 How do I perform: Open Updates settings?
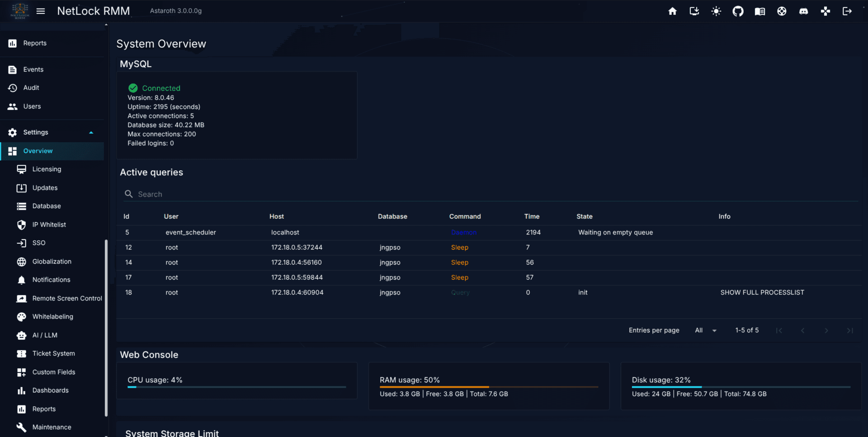pos(52,188)
